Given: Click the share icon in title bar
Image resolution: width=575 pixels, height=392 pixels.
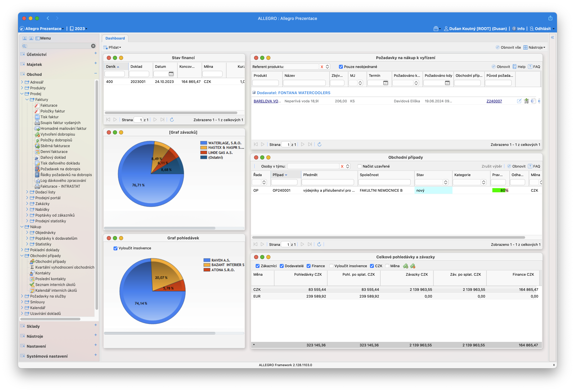Looking at the screenshot, I should coord(550,18).
